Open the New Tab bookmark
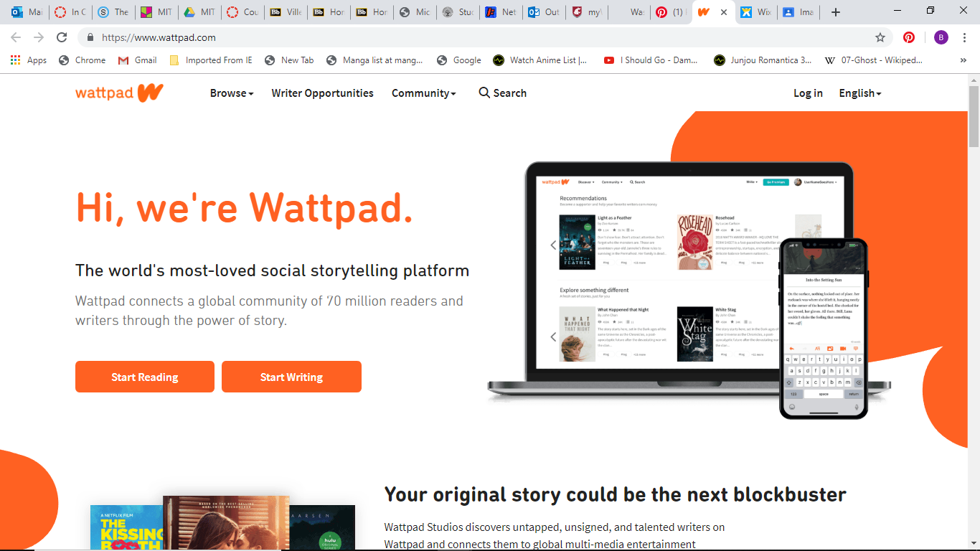The width and height of the screenshot is (980, 551). [289, 60]
